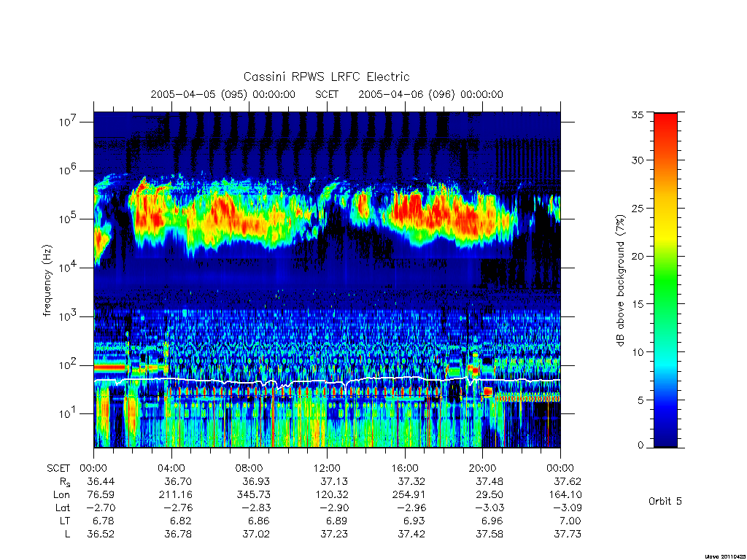The height and width of the screenshot is (560, 747).
Task: Click the Lon value '76.59'
Action: (101, 495)
